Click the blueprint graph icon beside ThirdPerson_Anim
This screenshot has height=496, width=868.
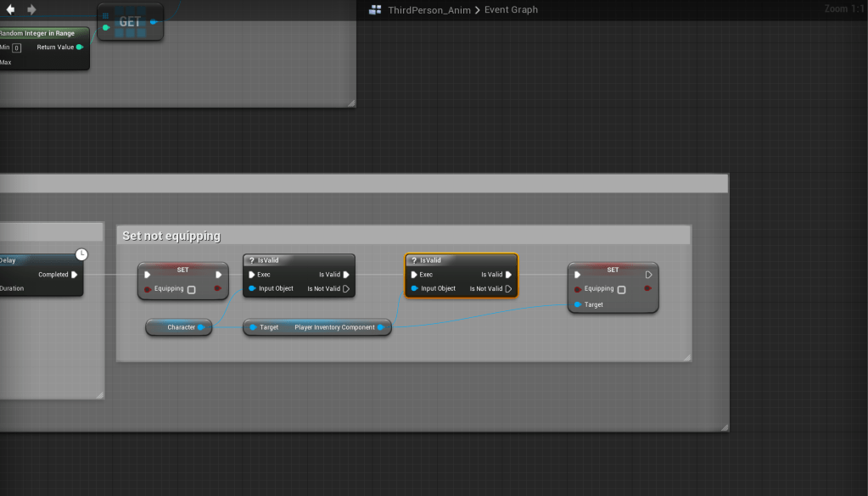point(375,9)
